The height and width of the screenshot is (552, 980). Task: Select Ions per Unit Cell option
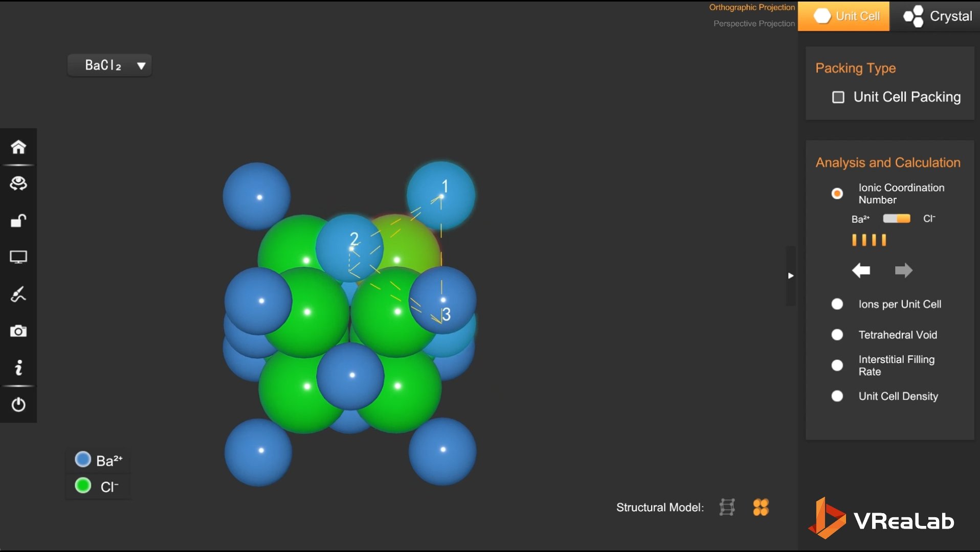pyautogui.click(x=837, y=304)
